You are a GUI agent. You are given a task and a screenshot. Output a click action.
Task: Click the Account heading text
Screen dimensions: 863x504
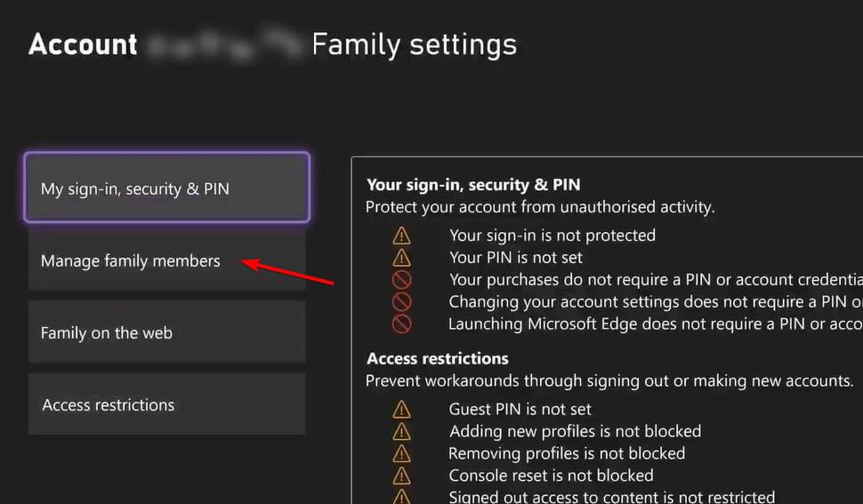pos(83,44)
